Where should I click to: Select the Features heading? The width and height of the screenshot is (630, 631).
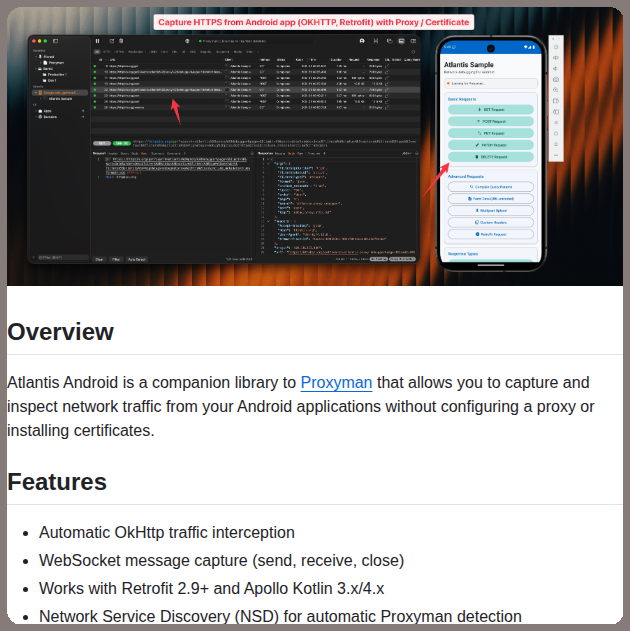(57, 482)
